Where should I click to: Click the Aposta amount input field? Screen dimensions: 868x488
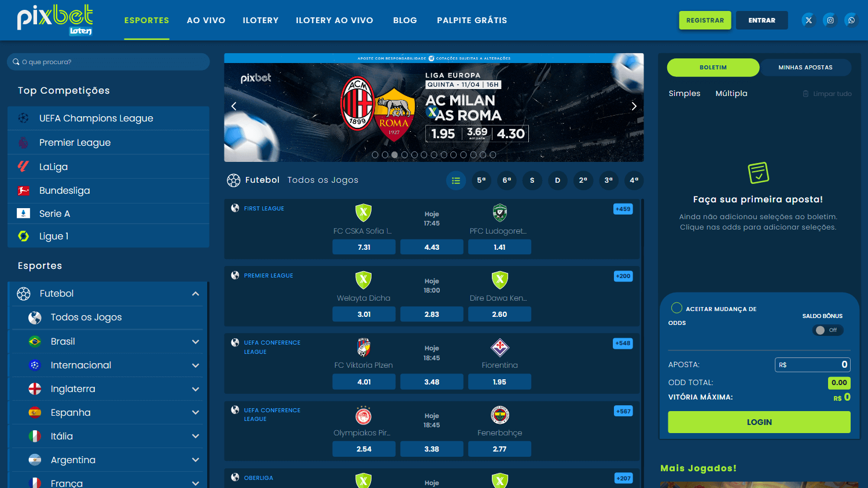coord(812,364)
